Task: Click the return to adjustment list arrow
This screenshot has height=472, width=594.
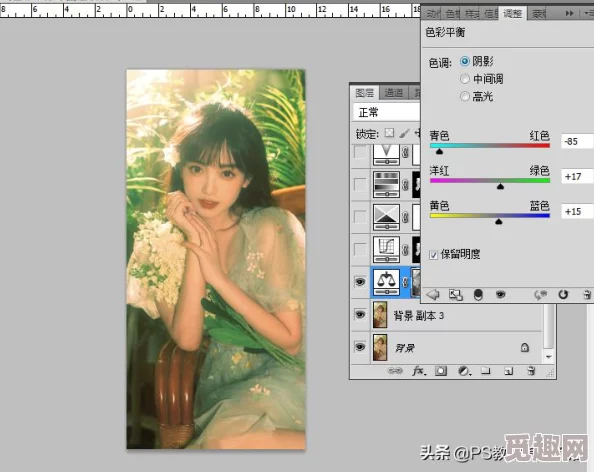Action: tap(433, 294)
